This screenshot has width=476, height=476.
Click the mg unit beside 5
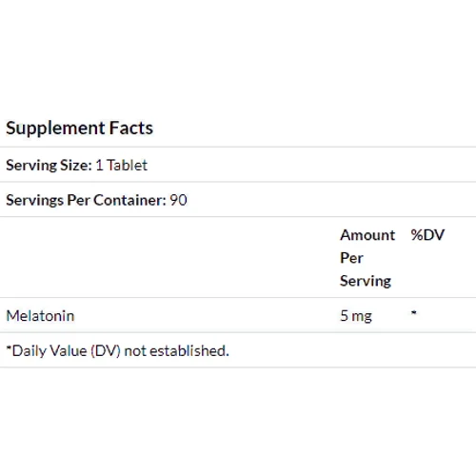(362, 317)
